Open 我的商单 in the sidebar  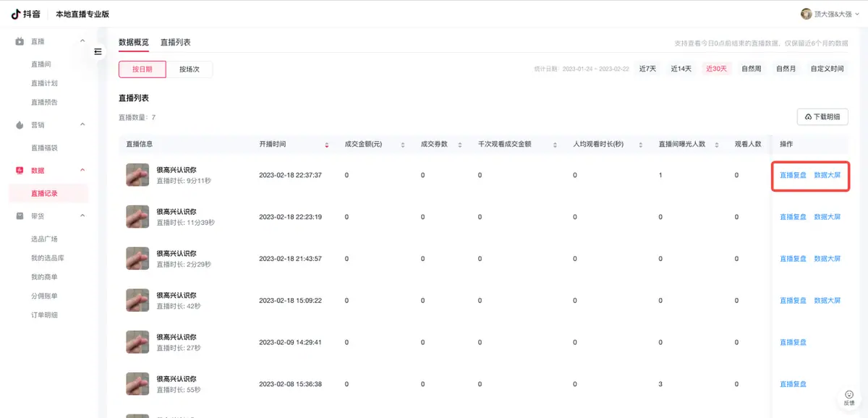tap(44, 277)
